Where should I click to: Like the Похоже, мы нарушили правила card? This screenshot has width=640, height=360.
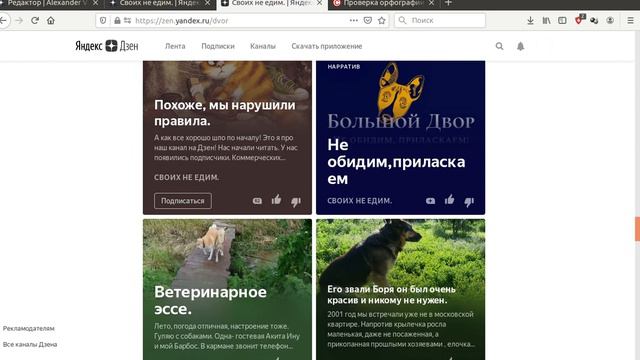tap(276, 200)
